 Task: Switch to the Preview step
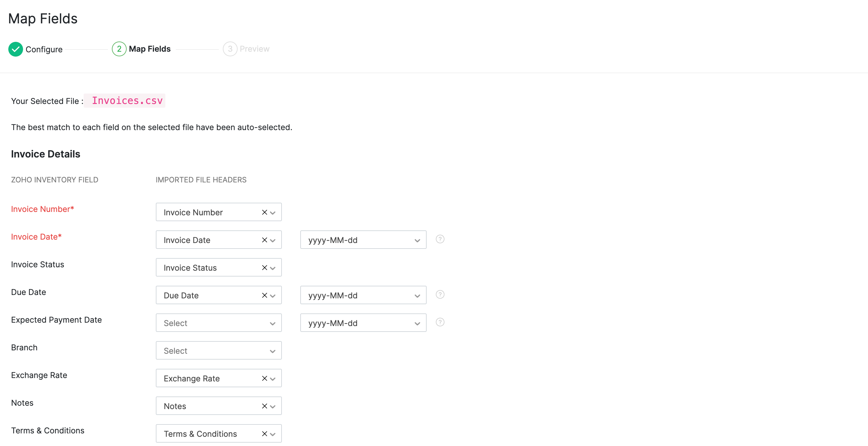pos(247,49)
